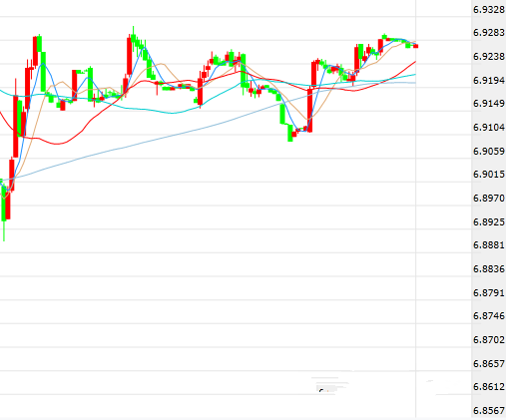Select the 6.8746 price scale label
This screenshot has height=420, width=506.
coord(489,315)
